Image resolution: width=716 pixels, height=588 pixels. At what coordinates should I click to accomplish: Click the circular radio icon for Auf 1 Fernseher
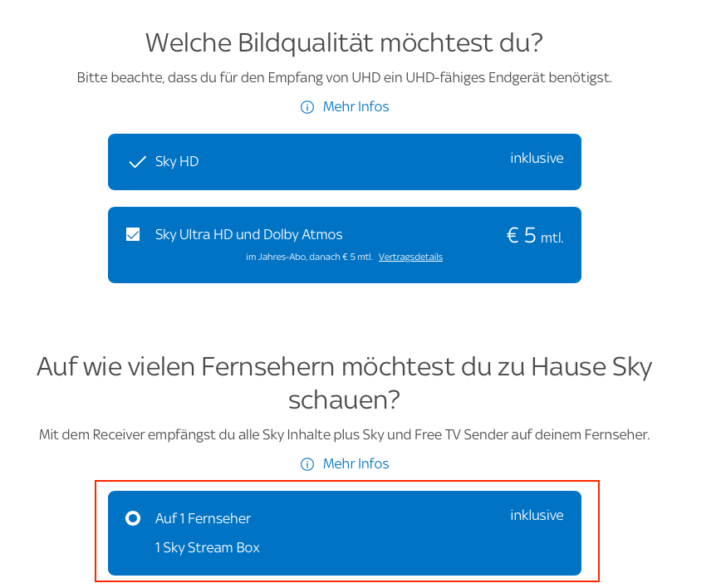[133, 518]
